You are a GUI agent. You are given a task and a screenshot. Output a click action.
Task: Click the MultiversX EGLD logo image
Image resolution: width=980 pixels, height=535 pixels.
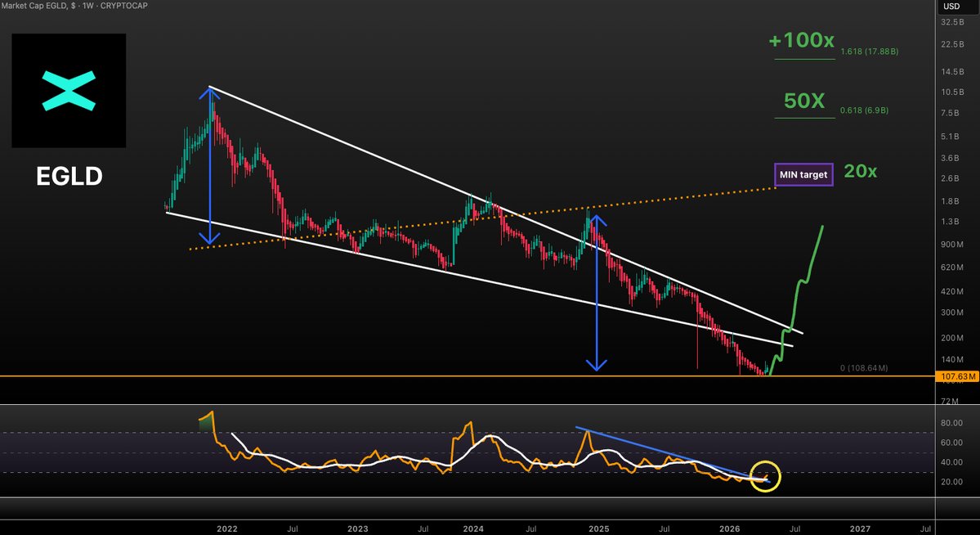pos(69,91)
